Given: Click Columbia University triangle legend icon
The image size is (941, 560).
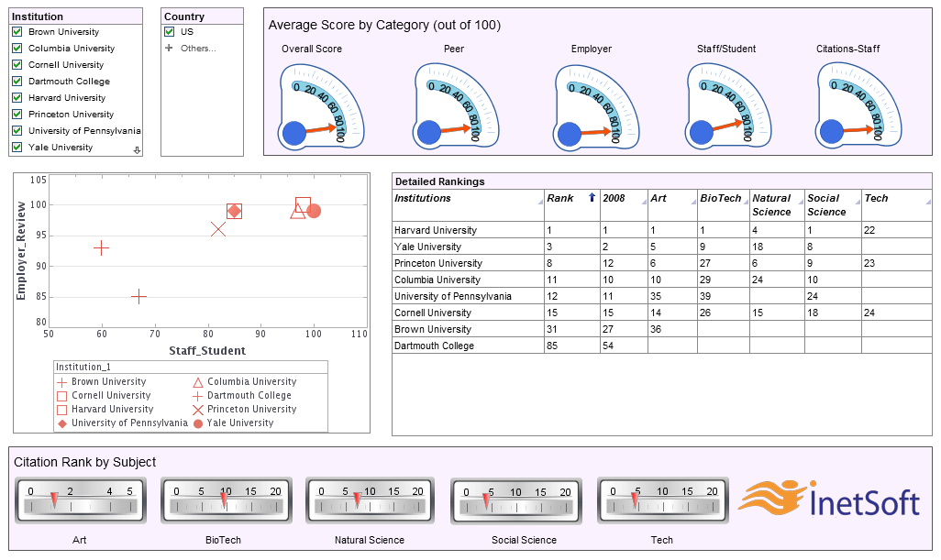Looking at the screenshot, I should [197, 382].
